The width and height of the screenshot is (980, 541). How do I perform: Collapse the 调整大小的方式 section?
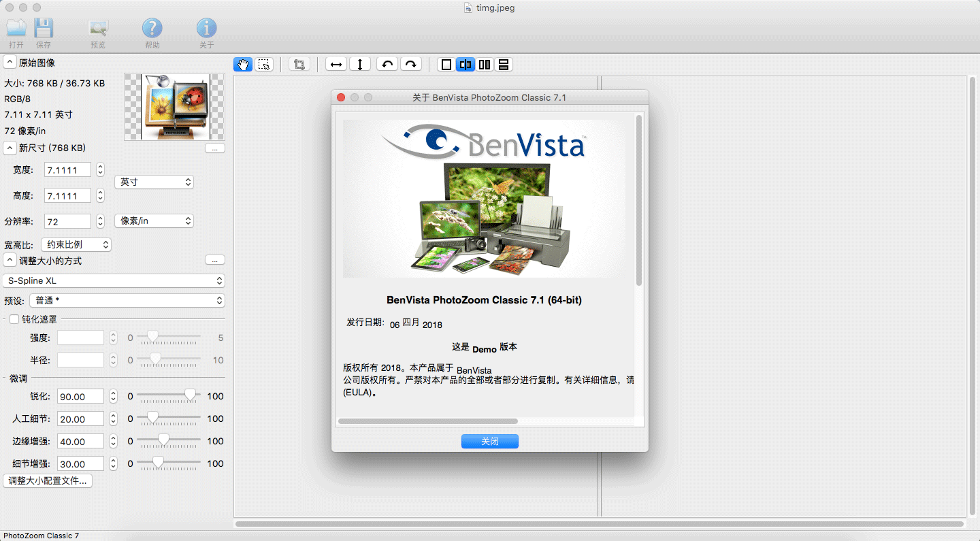pyautogui.click(x=10, y=261)
